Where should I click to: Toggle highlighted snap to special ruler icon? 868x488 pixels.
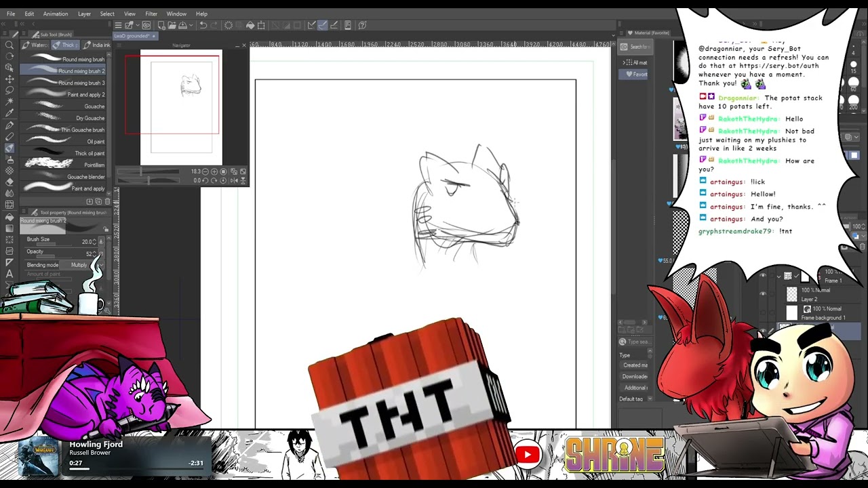coord(323,25)
